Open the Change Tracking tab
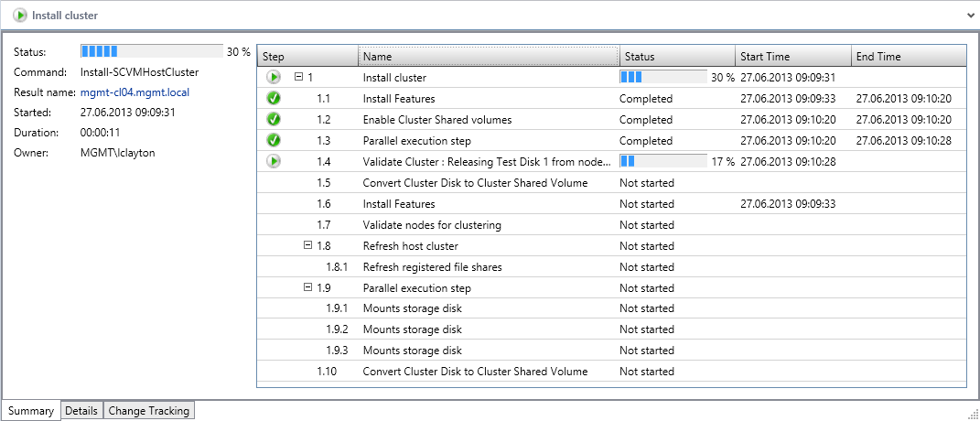 point(149,410)
